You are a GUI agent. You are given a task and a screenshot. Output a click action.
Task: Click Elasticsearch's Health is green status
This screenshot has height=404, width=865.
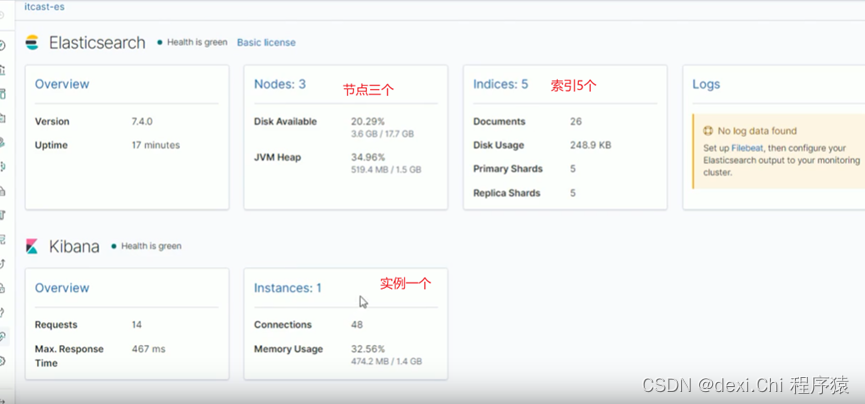point(193,42)
